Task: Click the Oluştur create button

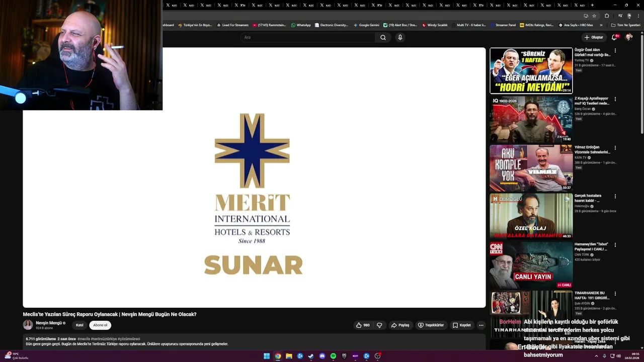Action: pos(594,37)
